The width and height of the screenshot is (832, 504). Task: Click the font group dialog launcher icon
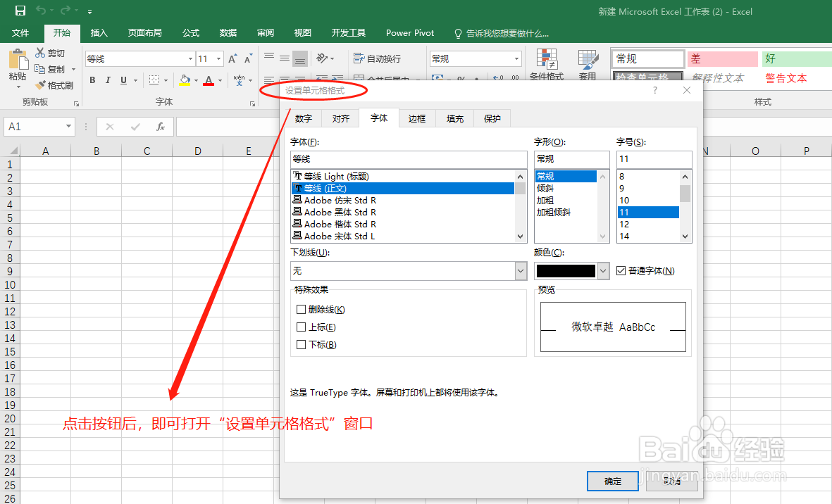click(x=253, y=104)
